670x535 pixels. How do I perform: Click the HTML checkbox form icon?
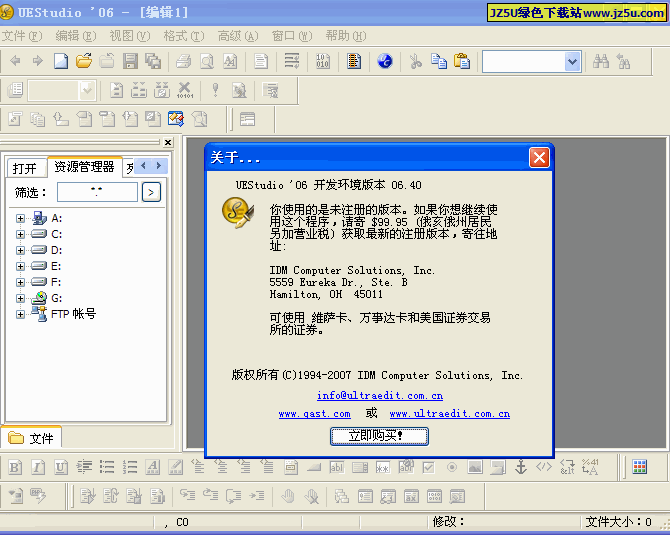click(x=429, y=467)
